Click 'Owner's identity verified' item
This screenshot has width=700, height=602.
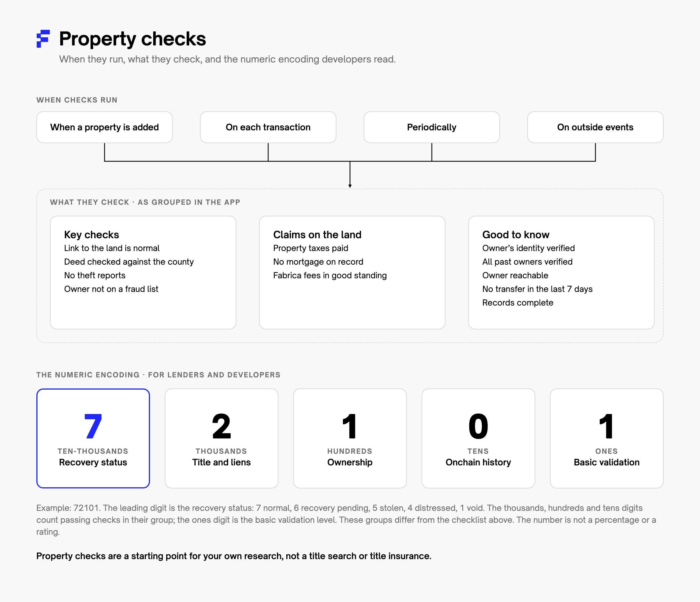coord(528,248)
